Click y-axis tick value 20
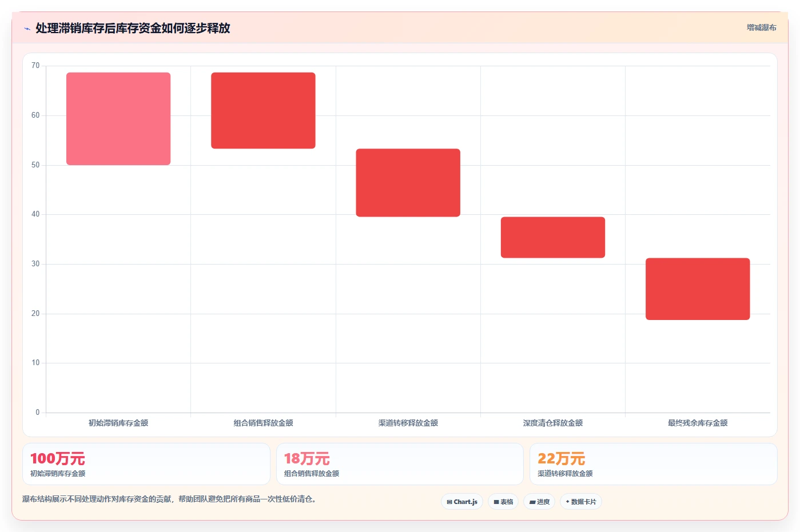This screenshot has width=800, height=532. tap(35, 314)
